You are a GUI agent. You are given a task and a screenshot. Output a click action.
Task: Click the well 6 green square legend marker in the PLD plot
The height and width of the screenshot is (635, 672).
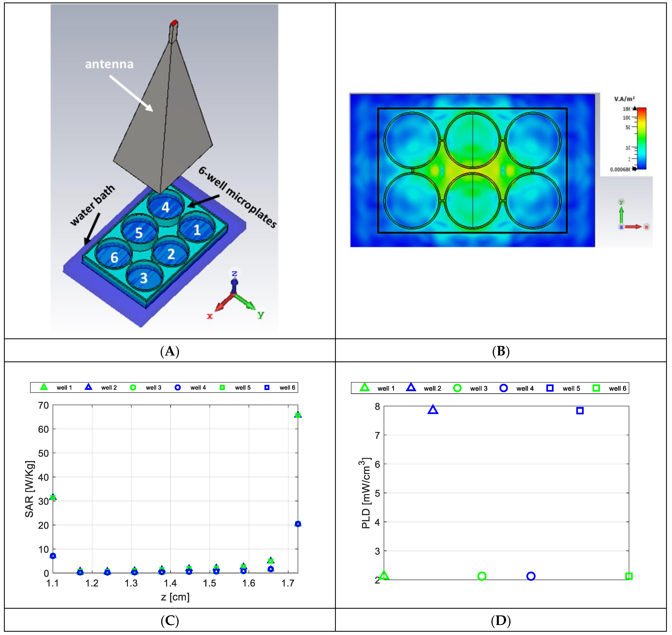coord(596,388)
